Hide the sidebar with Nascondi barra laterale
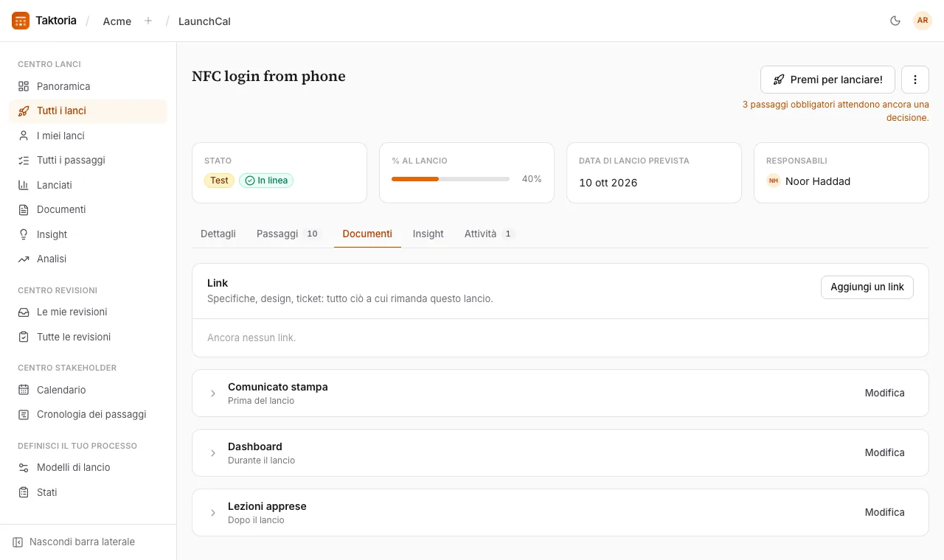 click(x=74, y=542)
